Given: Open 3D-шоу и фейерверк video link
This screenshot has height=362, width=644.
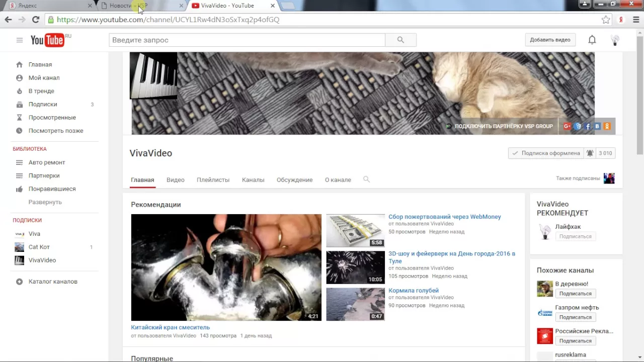Looking at the screenshot, I should coord(452,257).
